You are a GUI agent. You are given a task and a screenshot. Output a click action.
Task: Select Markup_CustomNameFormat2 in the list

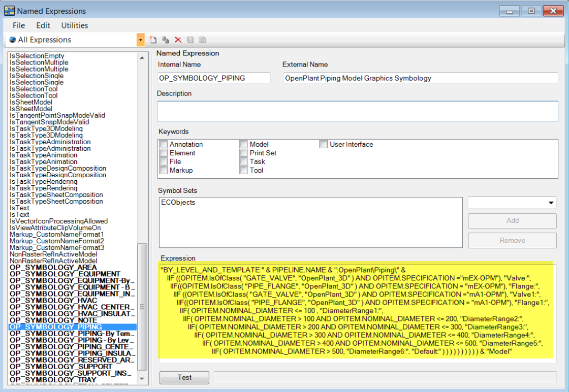coord(57,241)
